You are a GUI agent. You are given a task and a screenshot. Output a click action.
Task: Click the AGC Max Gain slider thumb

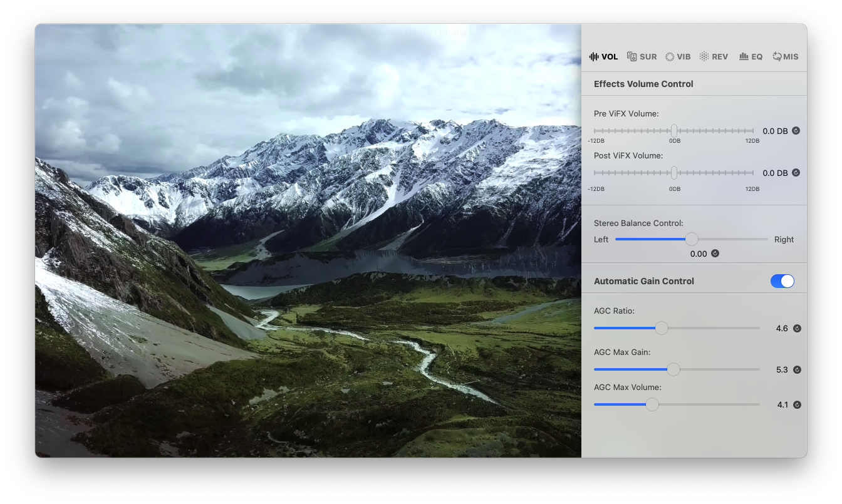(x=673, y=369)
